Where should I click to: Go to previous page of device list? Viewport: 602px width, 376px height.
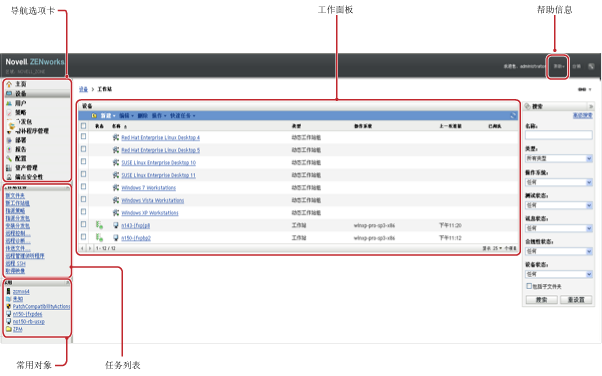coord(82,248)
